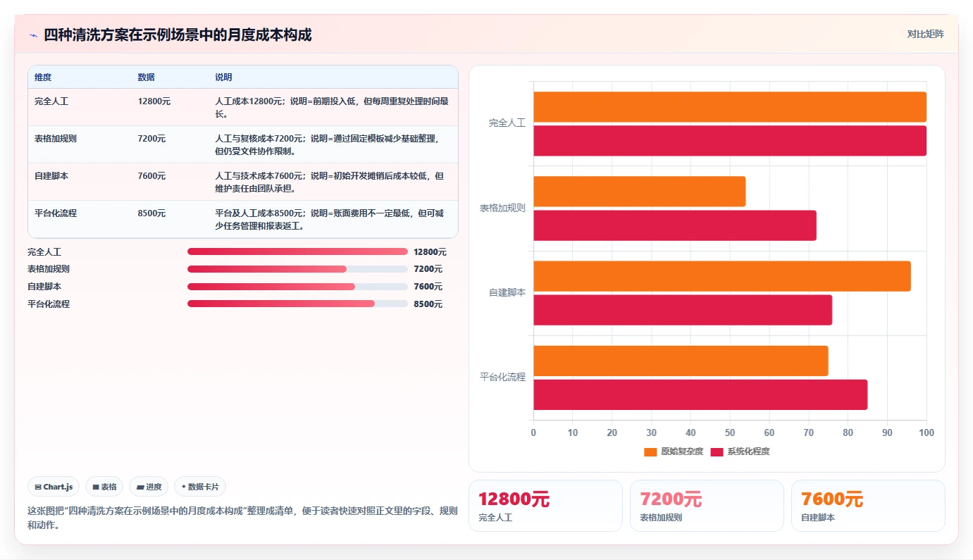Click the 自建脚本 progress bar
The width and height of the screenshot is (973, 560).
pyautogui.click(x=297, y=287)
